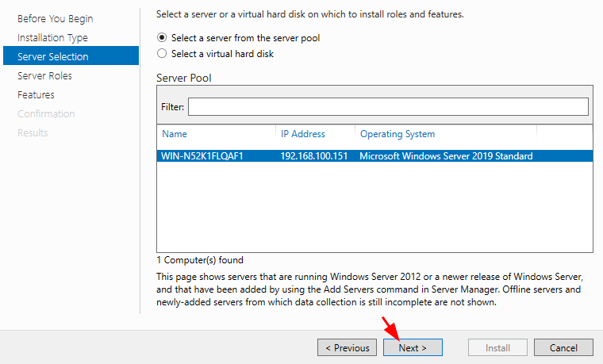Jump to the Server Roles step

tap(44, 75)
